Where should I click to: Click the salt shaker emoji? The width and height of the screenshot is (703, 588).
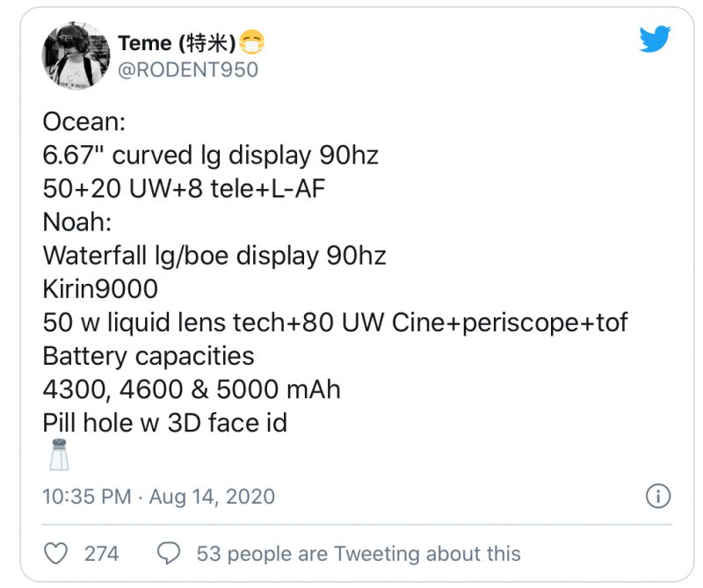pyautogui.click(x=59, y=454)
